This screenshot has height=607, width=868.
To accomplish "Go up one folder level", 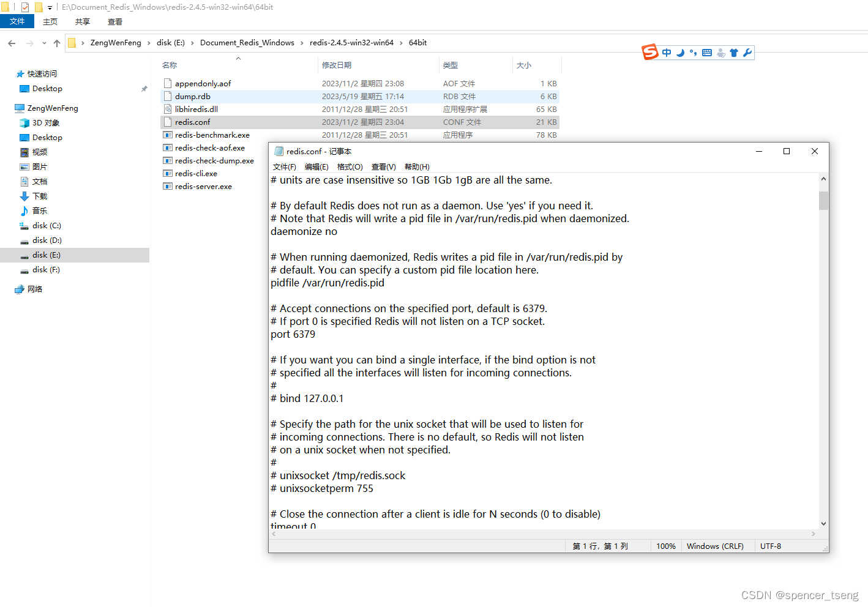I will (57, 43).
